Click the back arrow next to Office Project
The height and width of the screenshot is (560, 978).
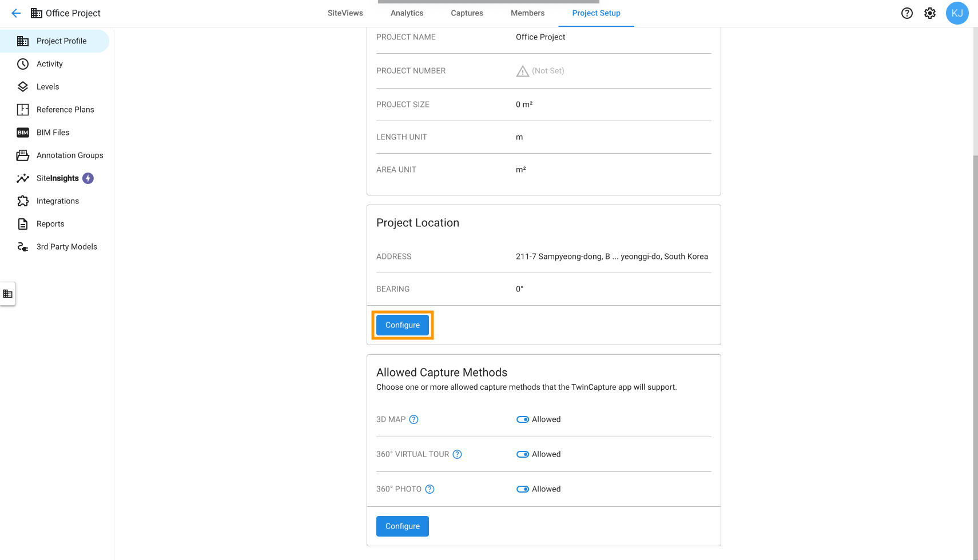[15, 13]
